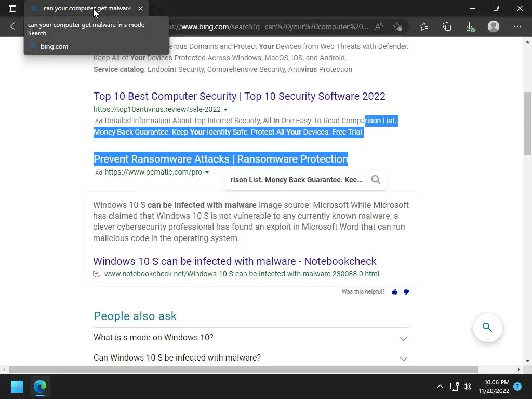The image size is (532, 399).
Task: Click the scroll down arrow of page scrollbar
Action: coord(528,361)
